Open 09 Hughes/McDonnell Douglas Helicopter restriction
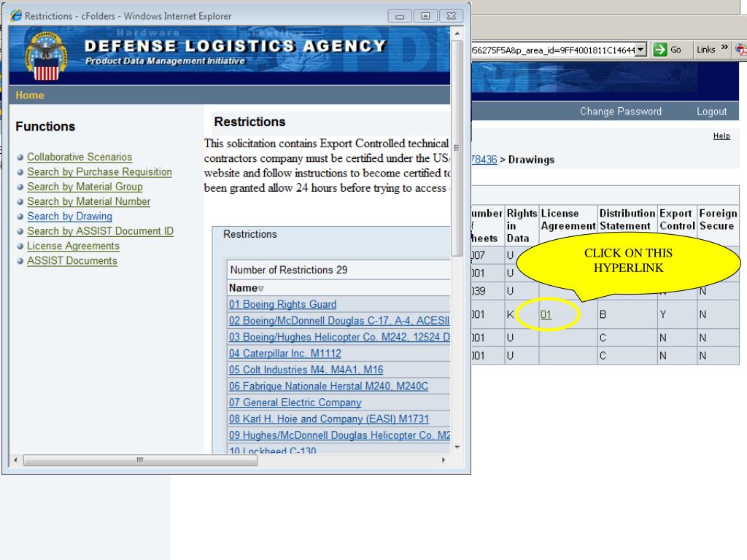The height and width of the screenshot is (560, 747). pyautogui.click(x=339, y=435)
